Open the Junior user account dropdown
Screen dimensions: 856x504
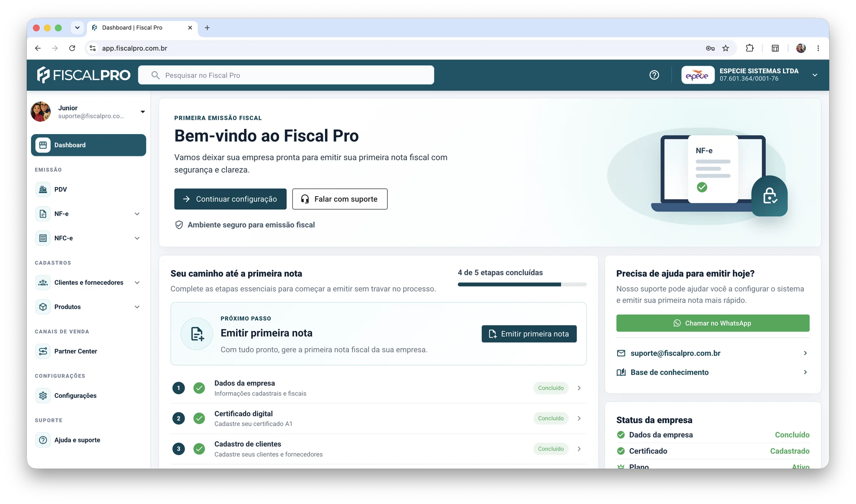(x=143, y=112)
